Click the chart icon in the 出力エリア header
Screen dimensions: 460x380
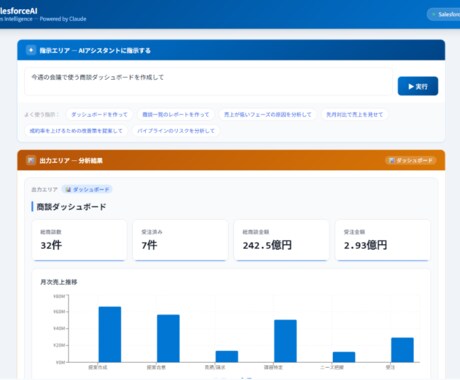pos(31,160)
